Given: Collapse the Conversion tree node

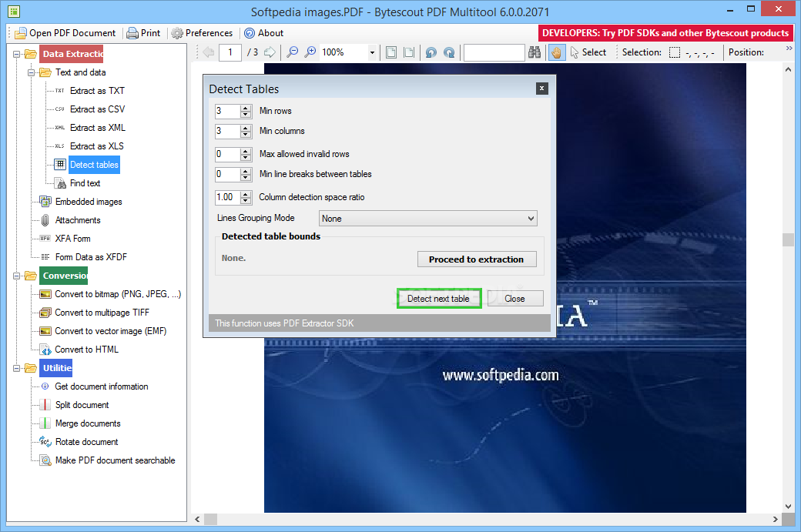Looking at the screenshot, I should (x=16, y=276).
